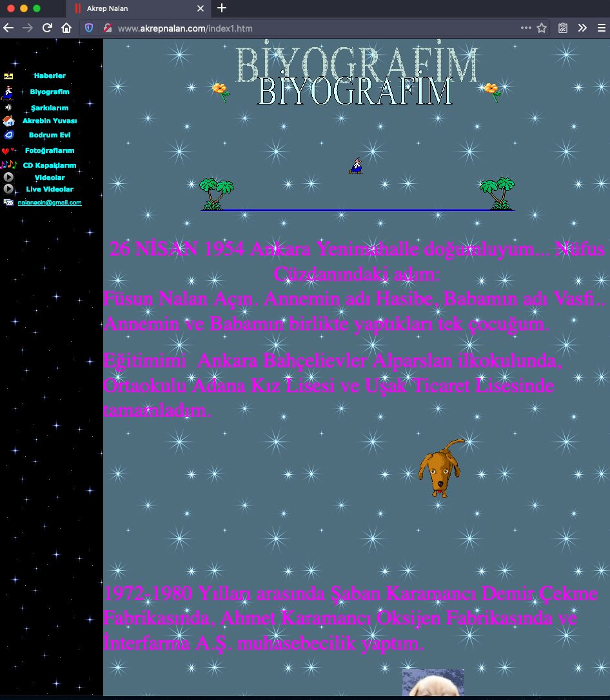Screen dimensions: 610x700
Task: Bookmark this page with star
Action: pos(542,28)
